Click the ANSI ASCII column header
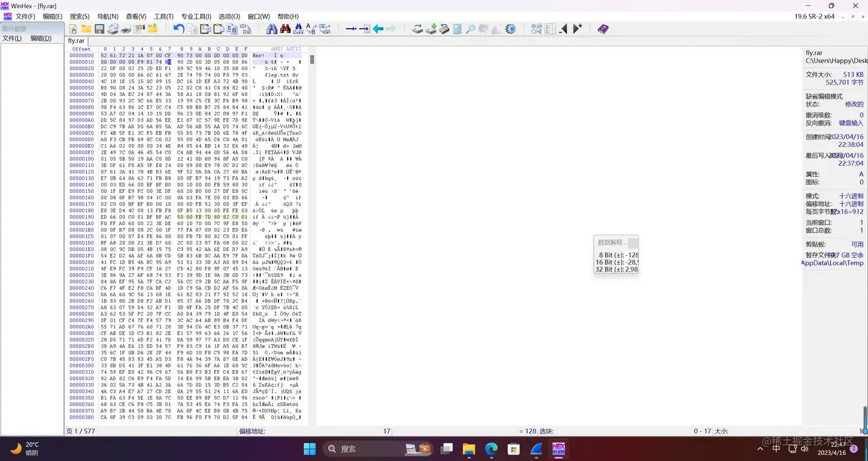The width and height of the screenshot is (868, 461). point(285,49)
